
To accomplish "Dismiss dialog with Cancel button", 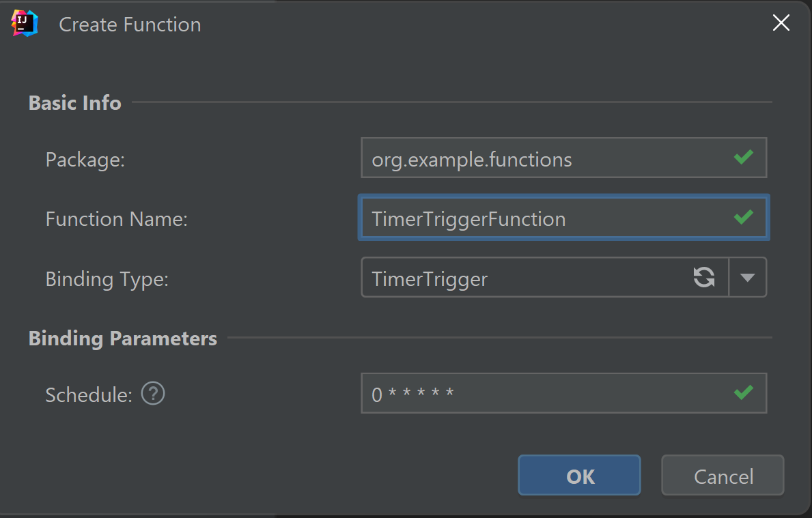I will point(722,475).
